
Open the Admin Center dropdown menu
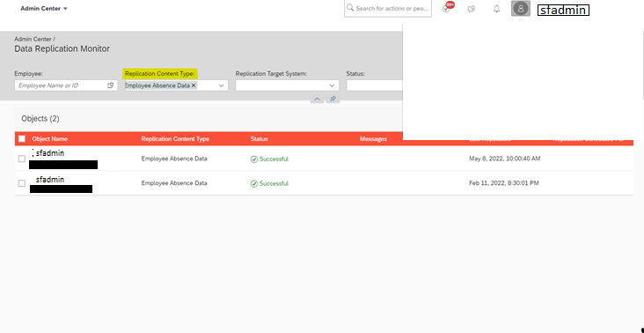(43, 9)
